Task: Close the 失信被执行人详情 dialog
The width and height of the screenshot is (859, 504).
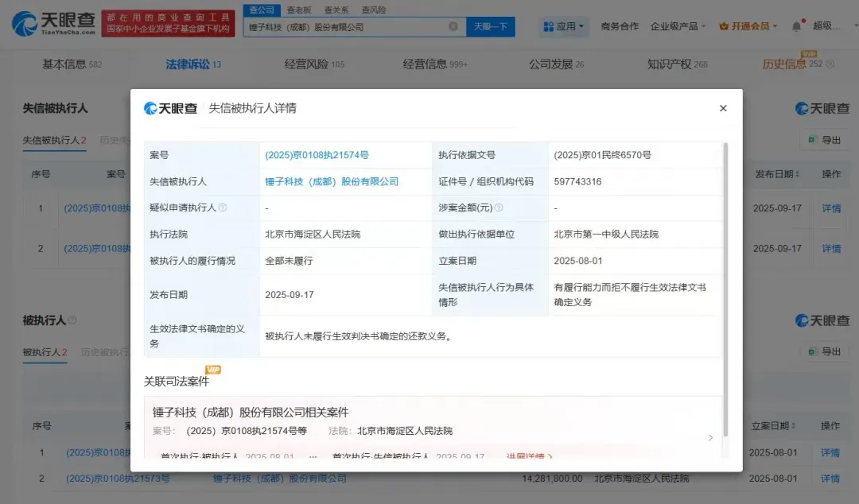Action: (722, 108)
